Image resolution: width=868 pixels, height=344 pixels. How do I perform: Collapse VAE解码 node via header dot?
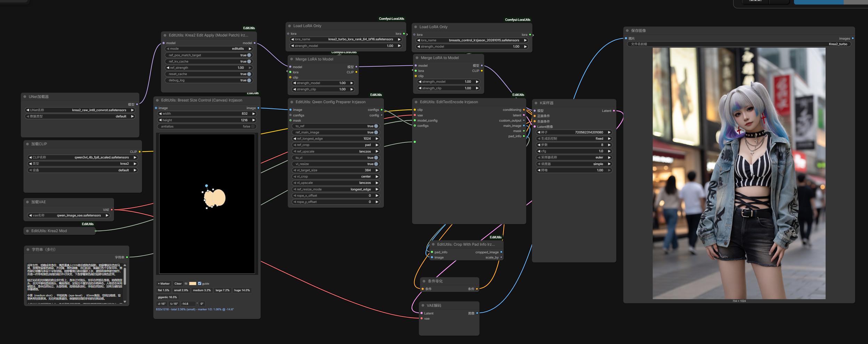[423, 305]
